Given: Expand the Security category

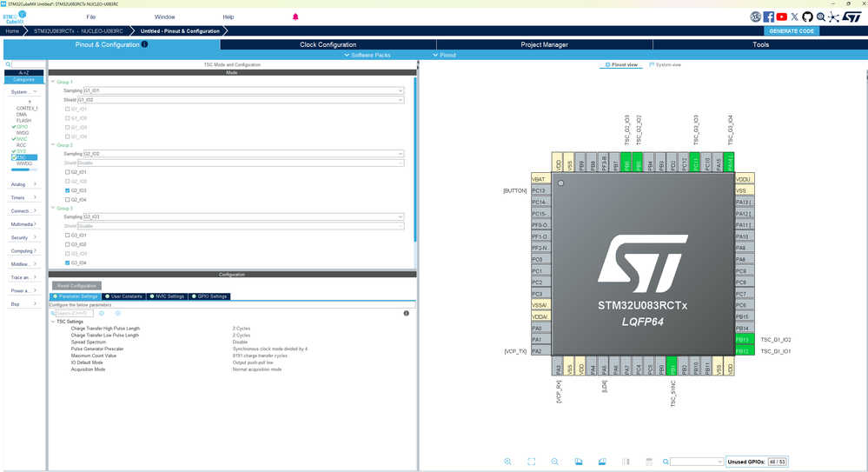Looking at the screenshot, I should tap(23, 237).
